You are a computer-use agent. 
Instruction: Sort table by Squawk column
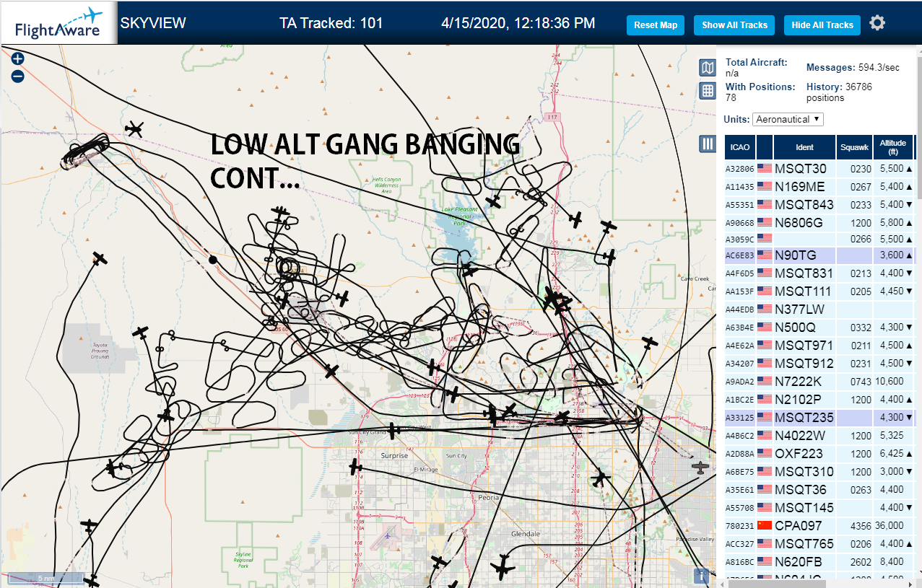(x=854, y=147)
